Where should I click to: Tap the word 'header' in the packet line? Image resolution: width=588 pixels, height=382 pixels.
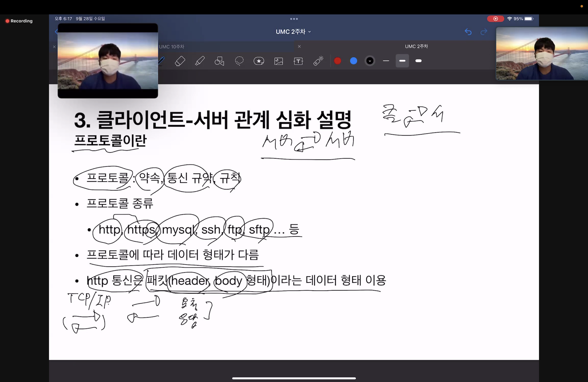click(x=190, y=280)
